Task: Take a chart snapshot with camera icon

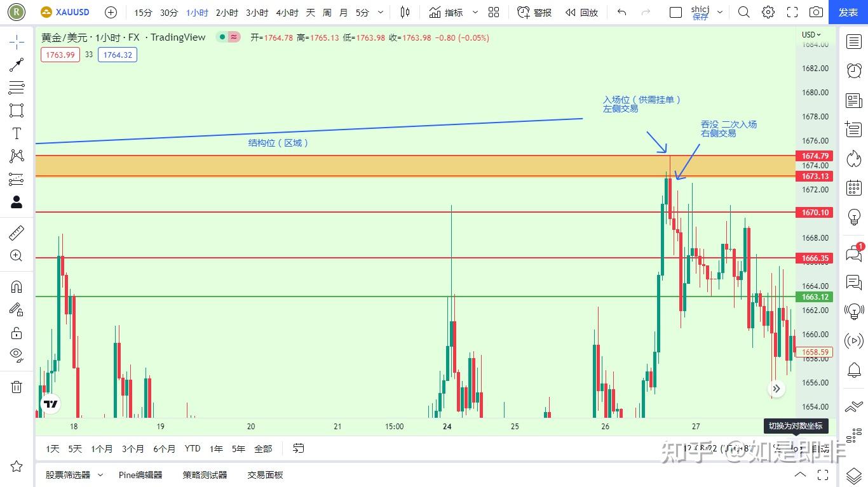Action: point(816,12)
